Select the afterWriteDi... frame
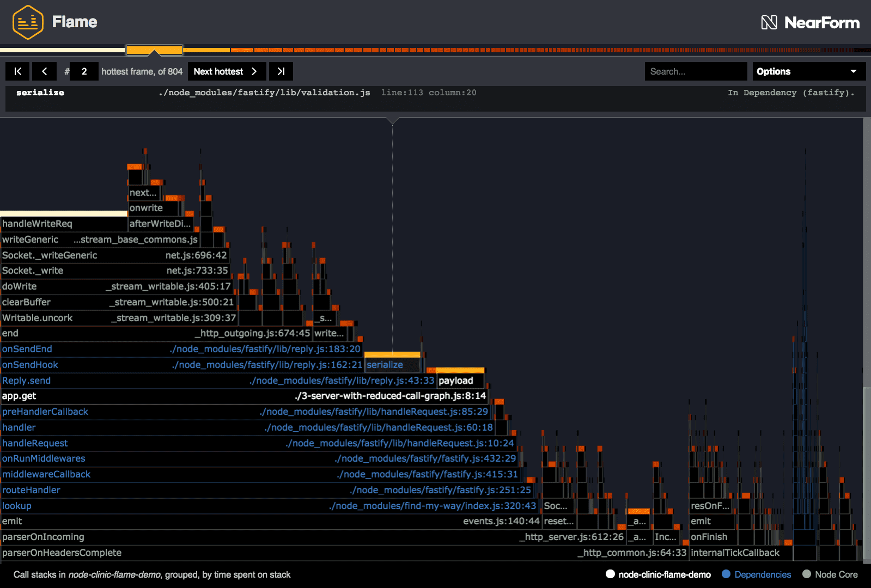Image resolution: width=871 pixels, height=588 pixels. pos(161,224)
